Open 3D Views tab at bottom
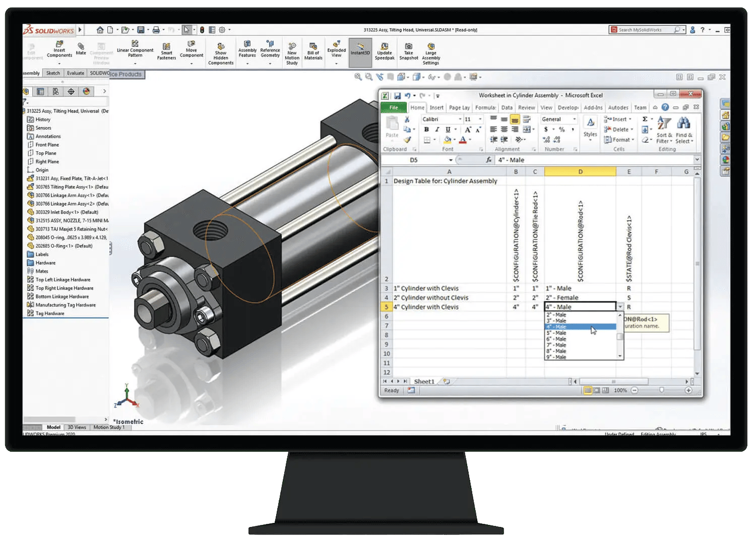This screenshot has height=540, width=756. point(77,427)
